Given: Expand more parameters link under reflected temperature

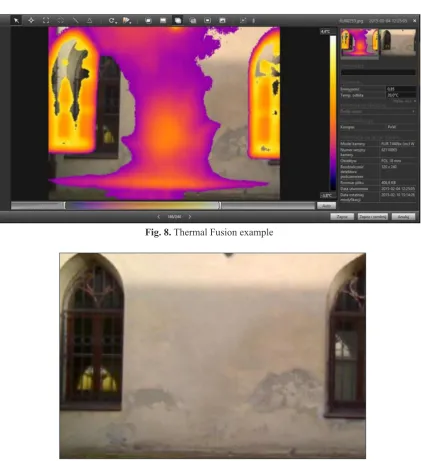Looking at the screenshot, I should tap(405, 101).
